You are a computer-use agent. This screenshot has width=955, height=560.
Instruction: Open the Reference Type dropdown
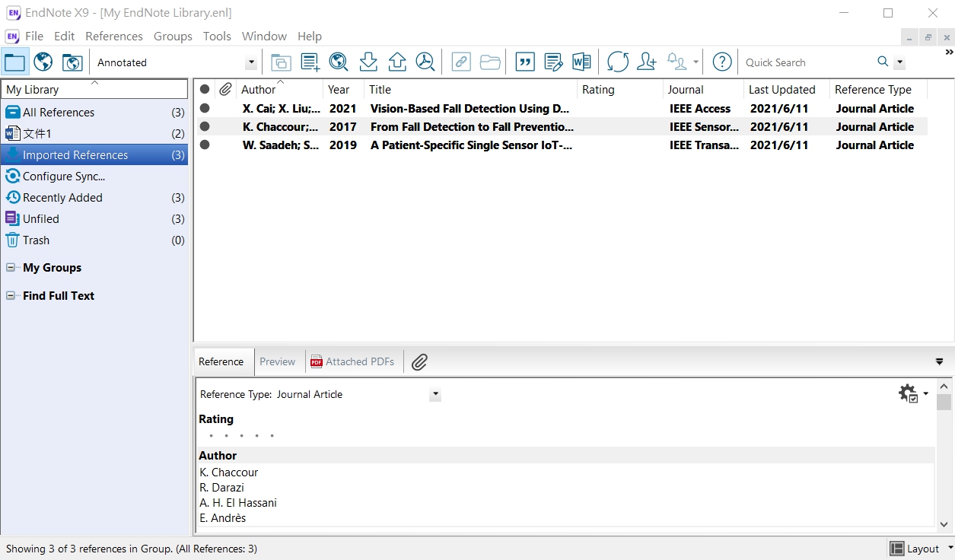[x=435, y=394]
